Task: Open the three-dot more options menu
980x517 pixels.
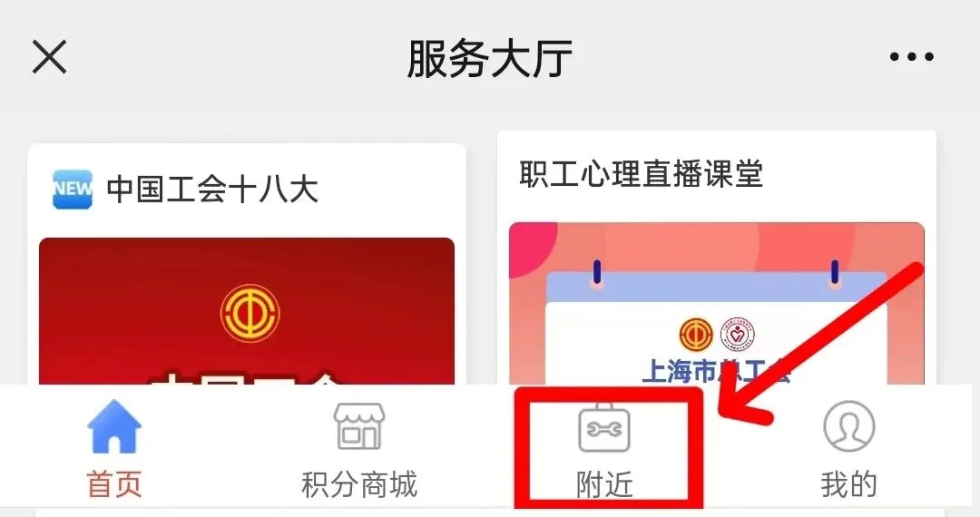Action: coord(911,57)
